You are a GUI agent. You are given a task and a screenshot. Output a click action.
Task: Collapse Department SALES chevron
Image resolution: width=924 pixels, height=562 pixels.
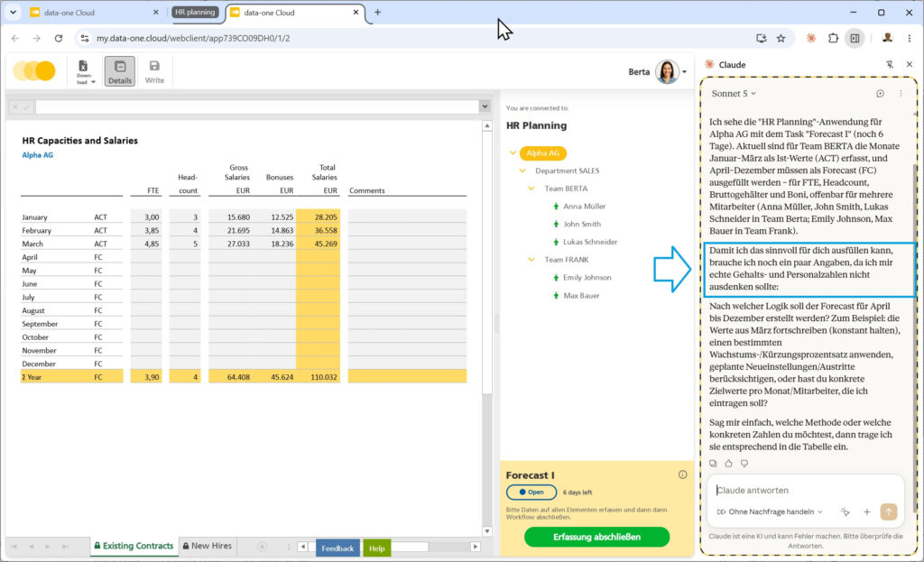point(522,170)
